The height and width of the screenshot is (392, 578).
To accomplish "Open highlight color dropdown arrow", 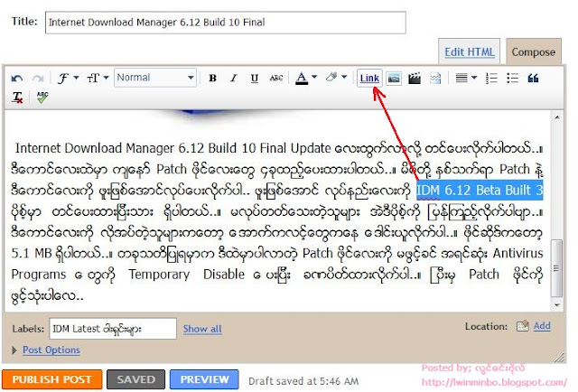I will coord(344,77).
